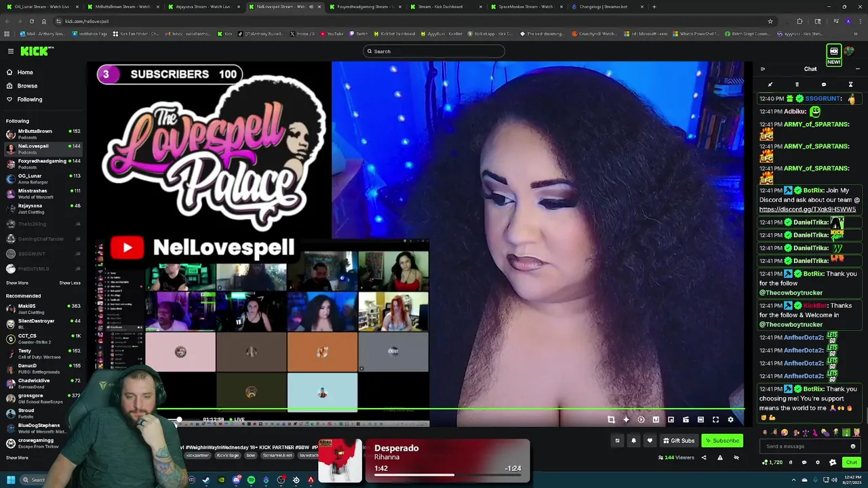The height and width of the screenshot is (488, 868).
Task: Click the Kick logo
Action: pyautogui.click(x=37, y=51)
